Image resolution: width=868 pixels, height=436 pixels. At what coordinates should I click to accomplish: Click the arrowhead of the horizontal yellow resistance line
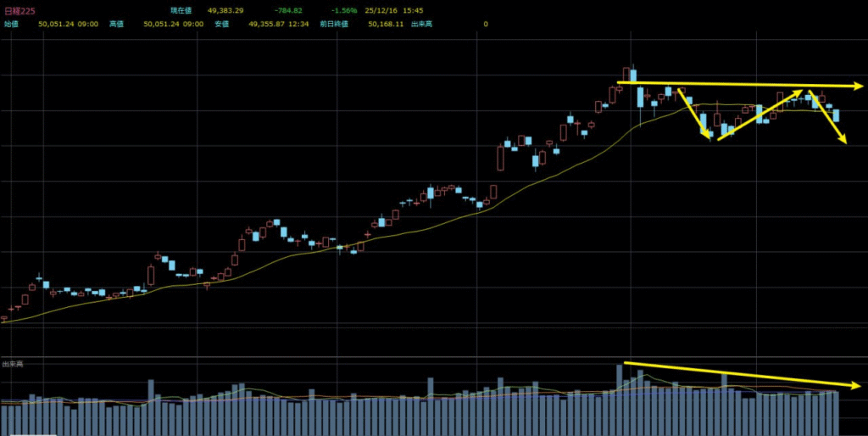(x=858, y=86)
